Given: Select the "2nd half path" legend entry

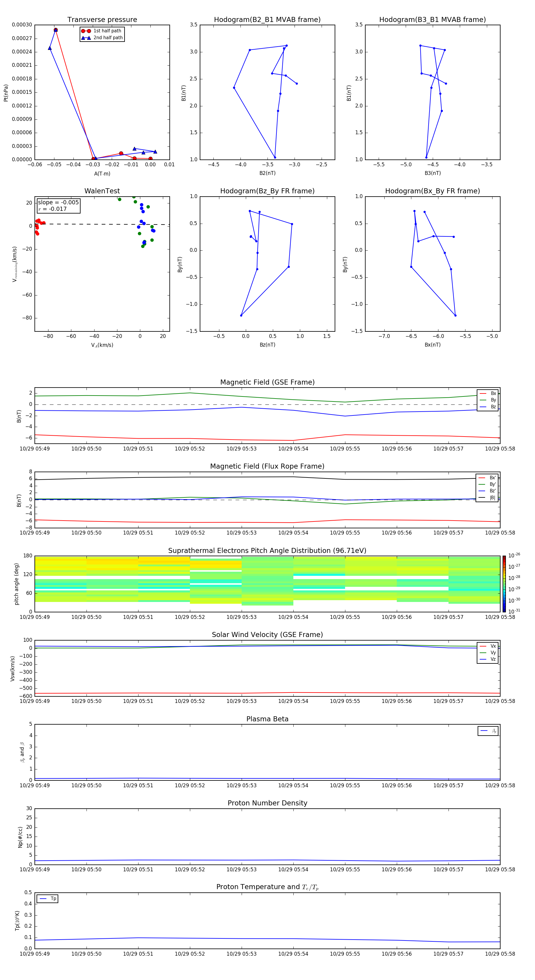Looking at the screenshot, I should pos(102,38).
